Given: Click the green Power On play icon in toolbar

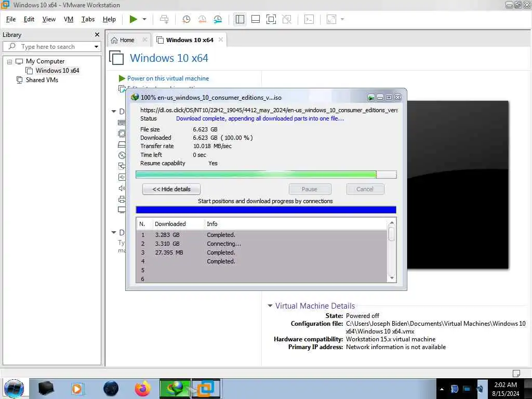Looking at the screenshot, I should pyautogui.click(x=133, y=19).
